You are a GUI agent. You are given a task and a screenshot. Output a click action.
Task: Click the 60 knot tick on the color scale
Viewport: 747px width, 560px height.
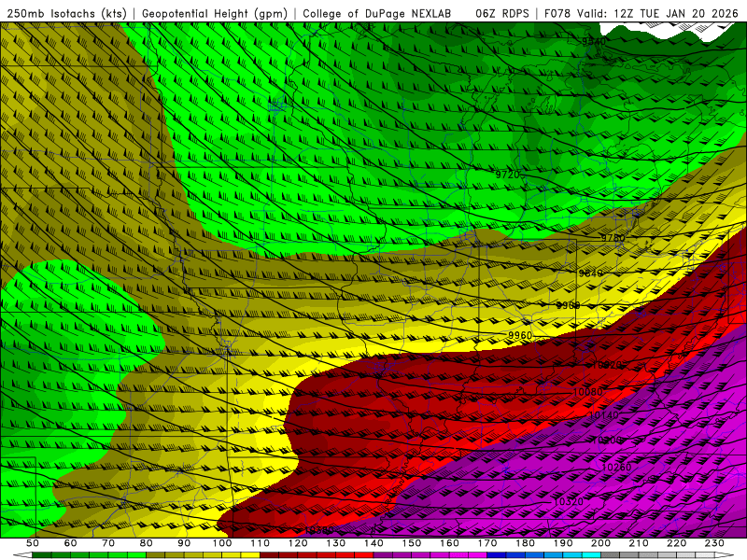[70, 543]
